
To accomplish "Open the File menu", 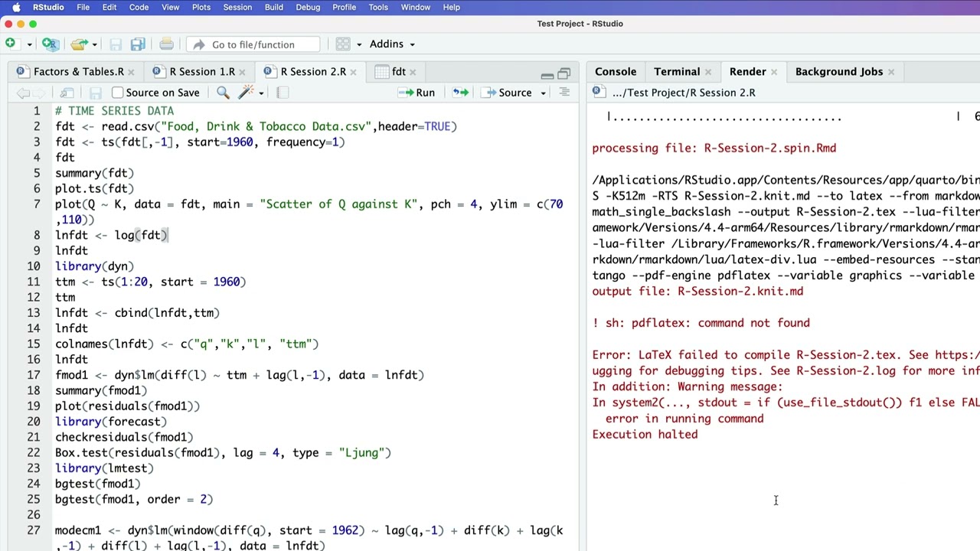I will click(x=83, y=8).
